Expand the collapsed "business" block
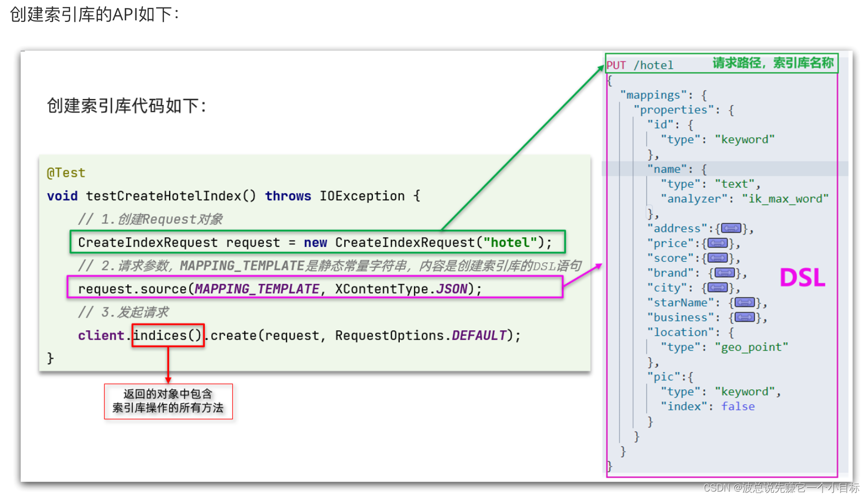 click(x=745, y=318)
